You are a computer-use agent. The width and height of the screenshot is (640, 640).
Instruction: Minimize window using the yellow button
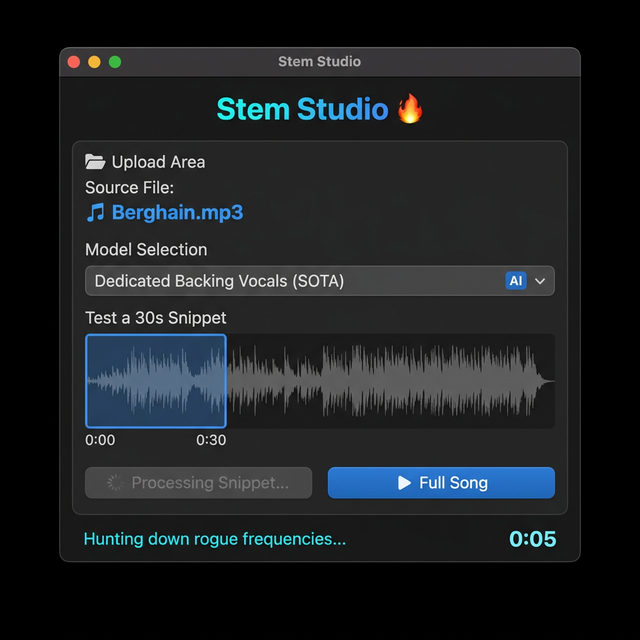[x=94, y=62]
